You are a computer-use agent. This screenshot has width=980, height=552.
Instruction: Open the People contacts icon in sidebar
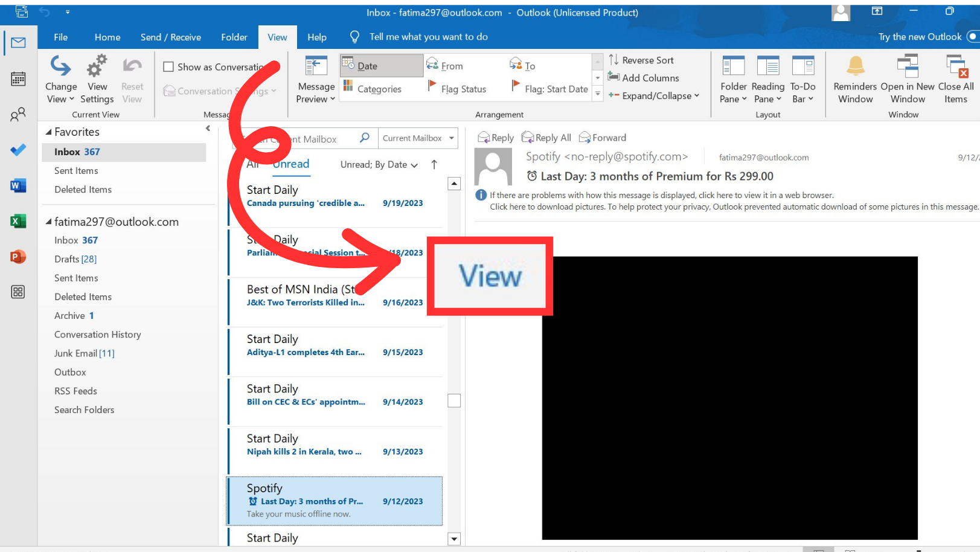[18, 114]
